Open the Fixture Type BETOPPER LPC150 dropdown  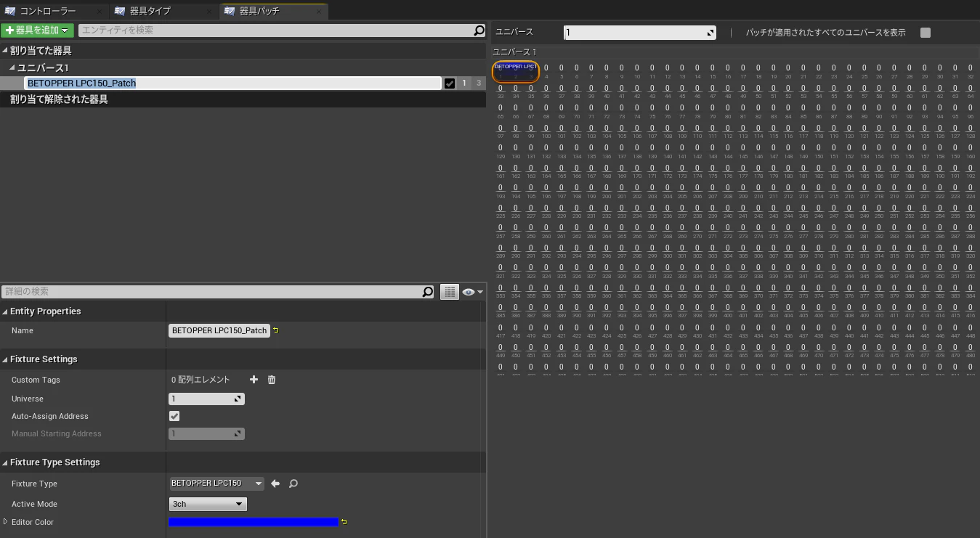tap(216, 484)
